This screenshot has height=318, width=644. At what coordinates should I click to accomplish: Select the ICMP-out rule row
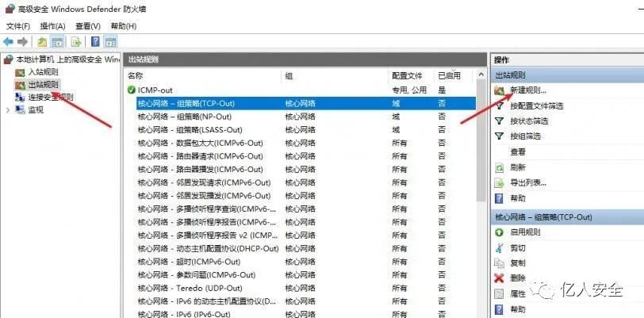tap(301, 90)
